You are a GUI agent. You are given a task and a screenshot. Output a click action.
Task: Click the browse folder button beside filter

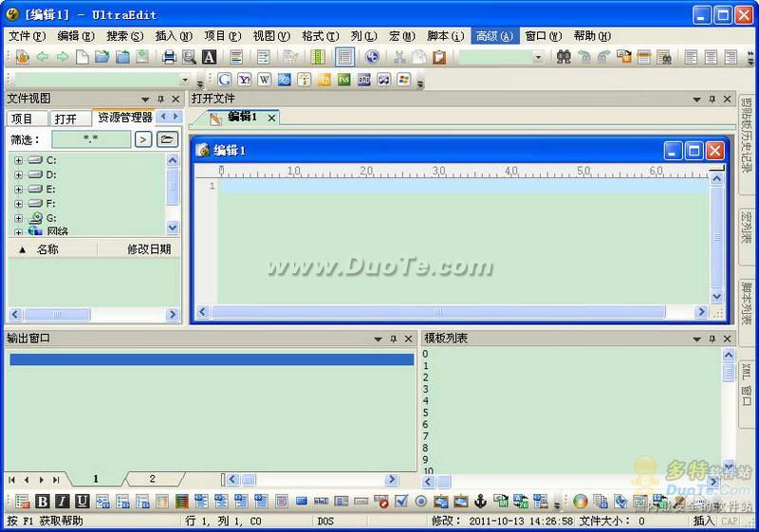[x=167, y=139]
